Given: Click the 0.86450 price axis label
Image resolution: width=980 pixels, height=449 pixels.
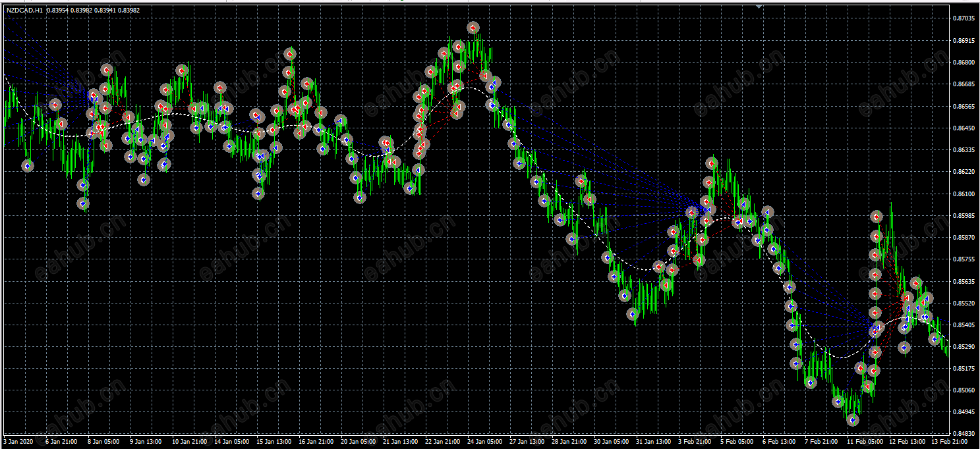Looking at the screenshot, I should 965,128.
